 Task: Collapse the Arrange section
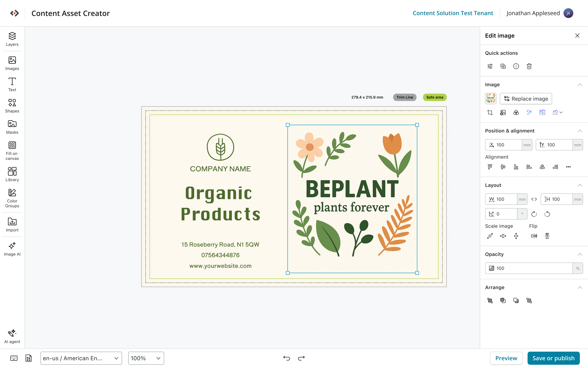click(580, 287)
